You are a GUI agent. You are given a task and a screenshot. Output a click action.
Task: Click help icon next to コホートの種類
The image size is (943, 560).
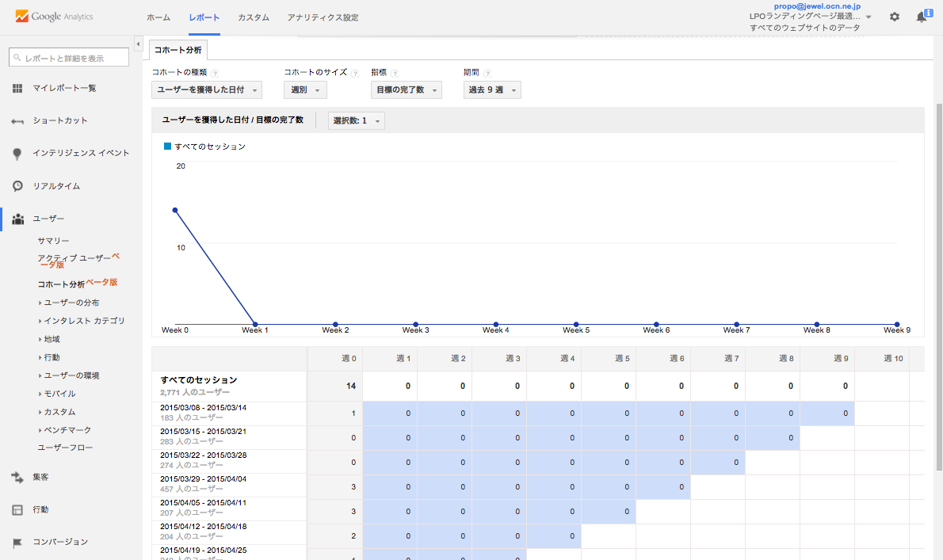click(x=215, y=73)
